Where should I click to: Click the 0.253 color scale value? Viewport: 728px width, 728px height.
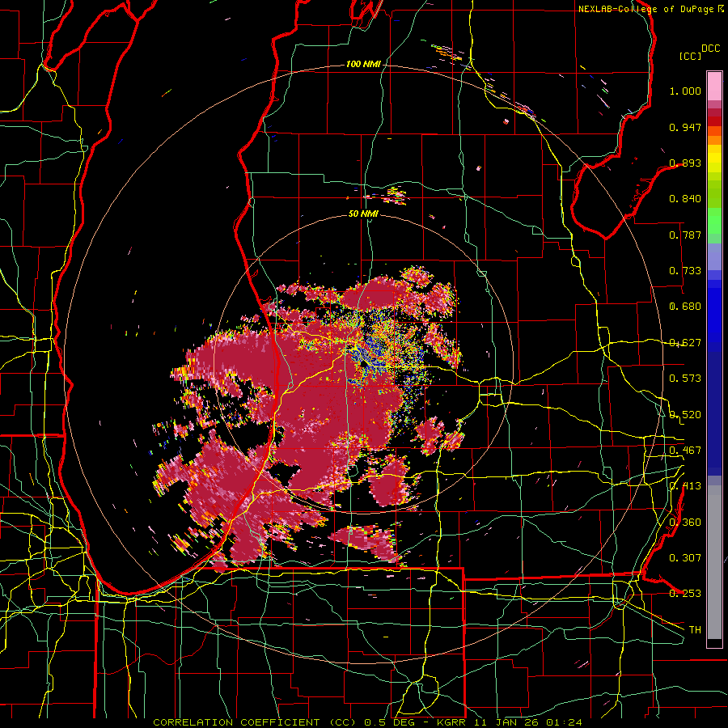[685, 594]
